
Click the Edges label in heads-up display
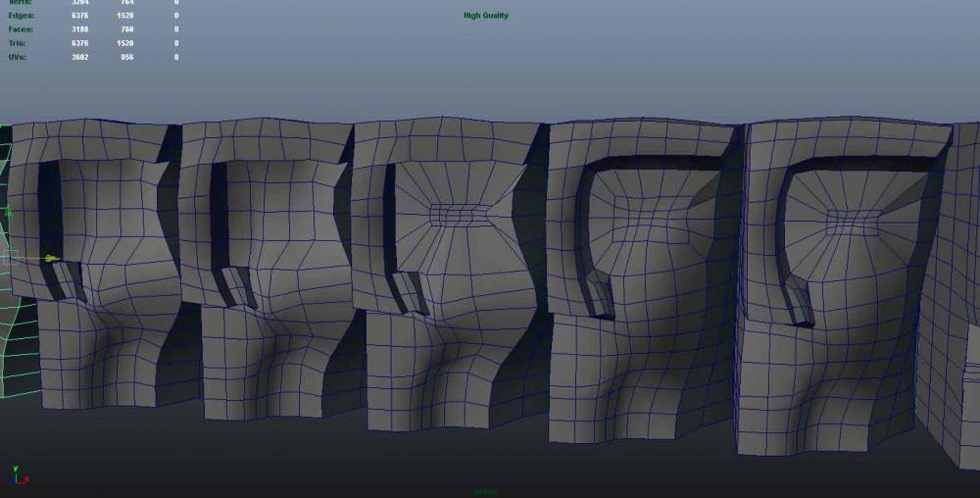tap(22, 16)
